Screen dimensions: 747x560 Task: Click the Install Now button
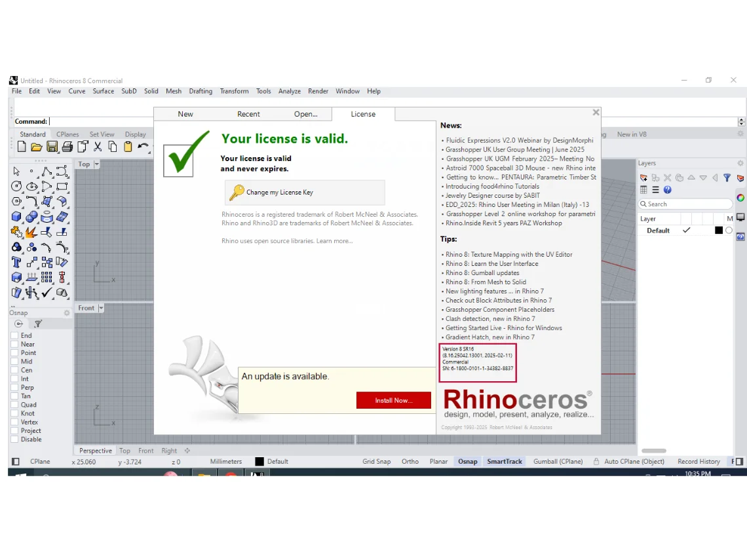pos(393,400)
